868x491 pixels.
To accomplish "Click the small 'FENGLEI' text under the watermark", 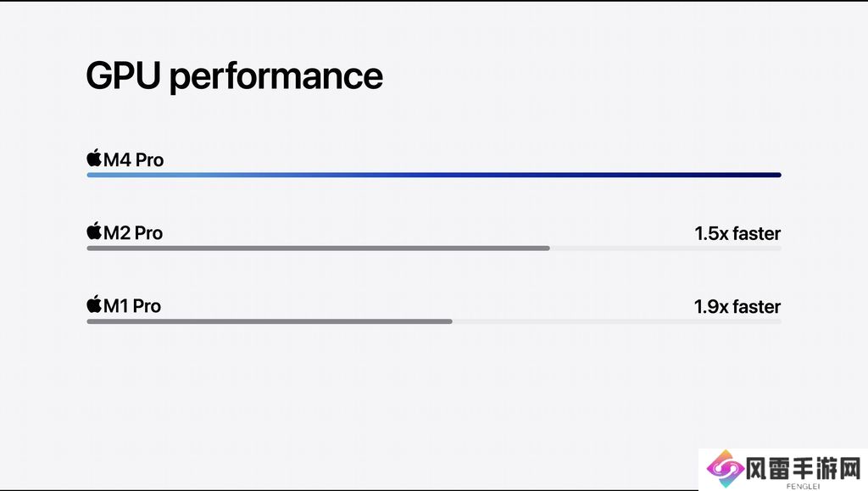I will pyautogui.click(x=803, y=486).
